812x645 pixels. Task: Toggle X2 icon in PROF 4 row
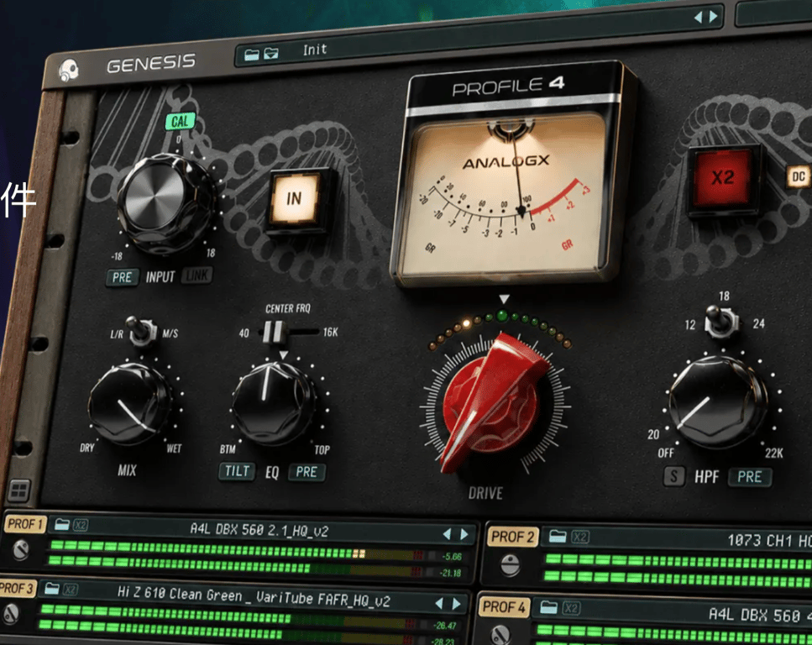pos(571,608)
